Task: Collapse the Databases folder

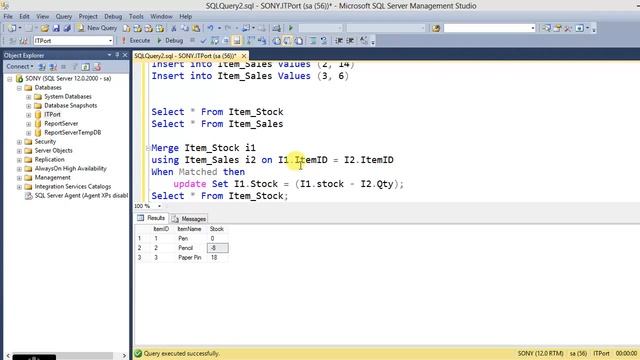Action: coord(19,88)
